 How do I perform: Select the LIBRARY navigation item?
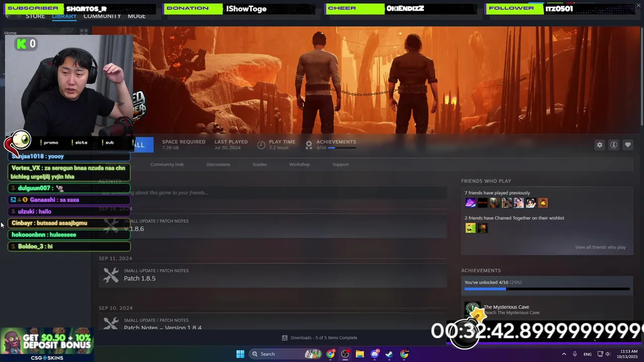(x=64, y=16)
